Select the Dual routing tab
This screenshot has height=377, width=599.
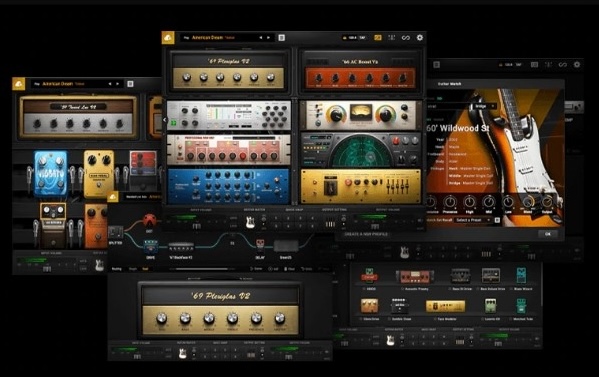point(146,269)
